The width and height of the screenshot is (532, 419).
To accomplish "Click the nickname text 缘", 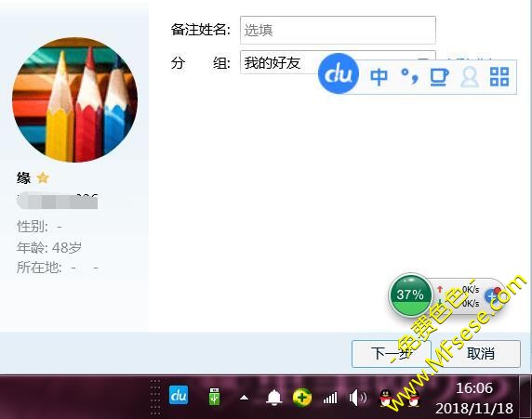I will [x=23, y=178].
